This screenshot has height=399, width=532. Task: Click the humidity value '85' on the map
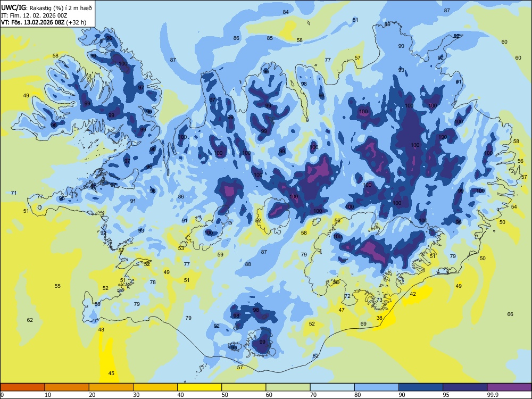270,38
